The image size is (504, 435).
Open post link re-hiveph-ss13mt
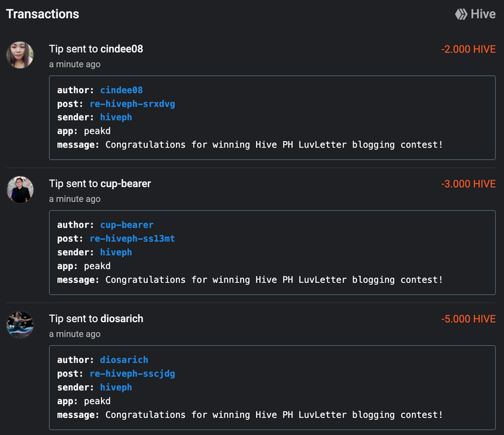click(132, 239)
